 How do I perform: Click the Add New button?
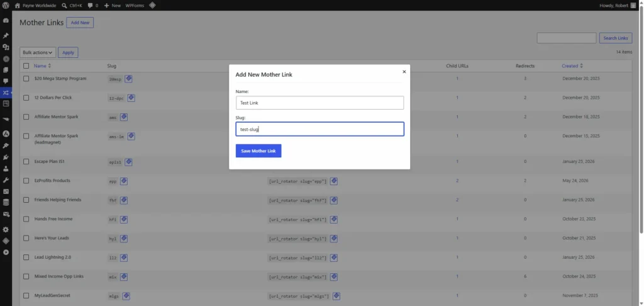pos(80,23)
